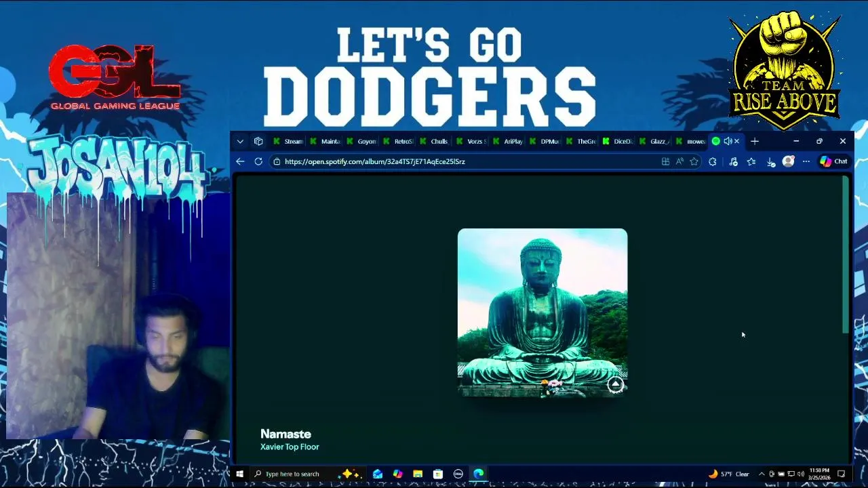Switch to the Glazz tab
The width and height of the screenshot is (868, 488).
point(654,142)
